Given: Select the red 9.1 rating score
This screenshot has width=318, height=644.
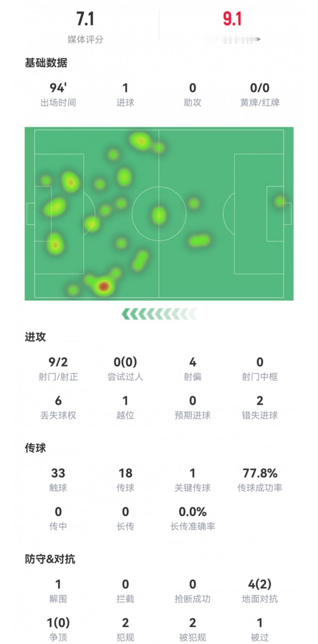Looking at the screenshot, I should tap(232, 19).
